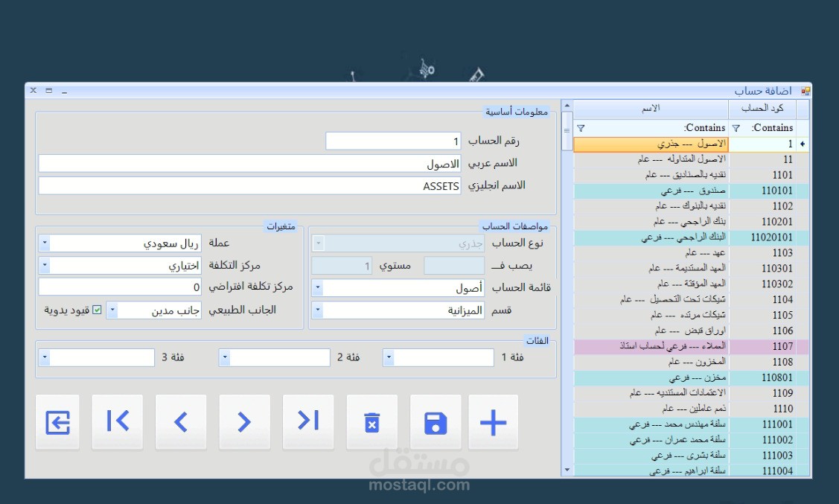Select account row 1102
Viewport: 839px width, 504px height.
[x=690, y=206]
